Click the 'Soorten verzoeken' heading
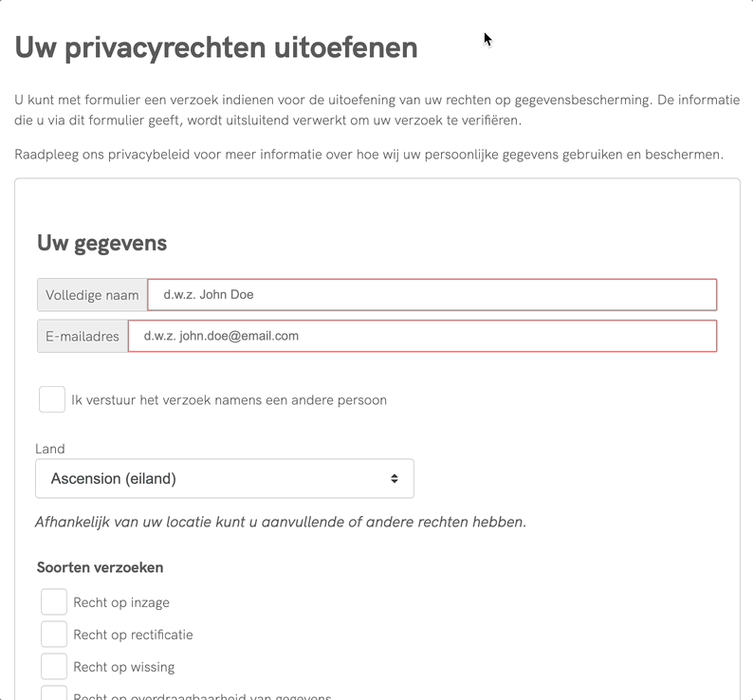The width and height of the screenshot is (753, 700). 100,567
